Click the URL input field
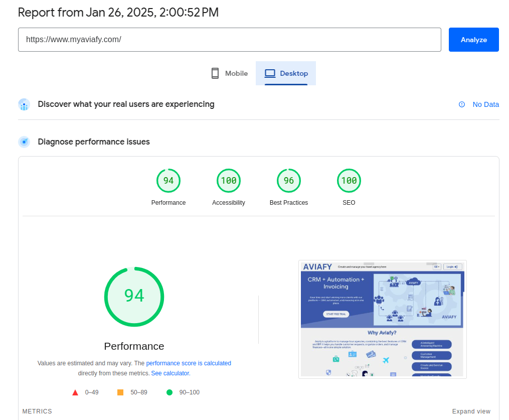The height and width of the screenshot is (420, 509). pyautogui.click(x=230, y=40)
